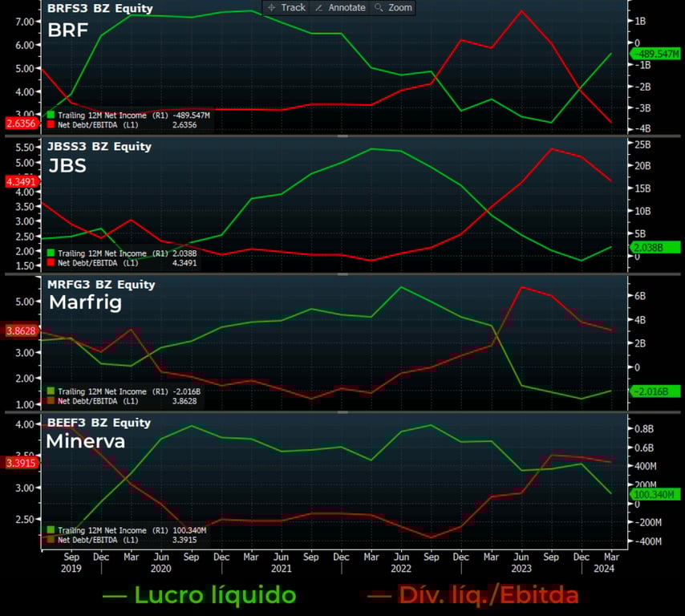This screenshot has height=616, width=685.
Task: Click the green -489.547M right-axis value tag
Action: point(655,55)
